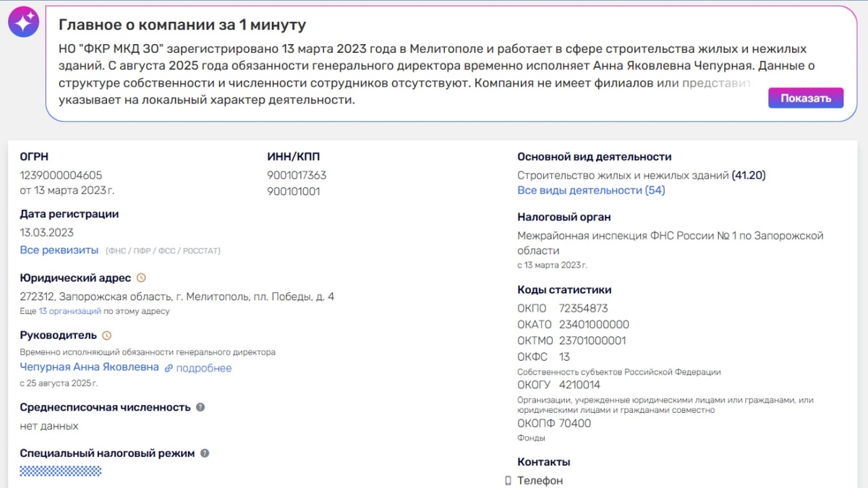
Task: Open the 13 организаций link at this address
Action: 70,312
